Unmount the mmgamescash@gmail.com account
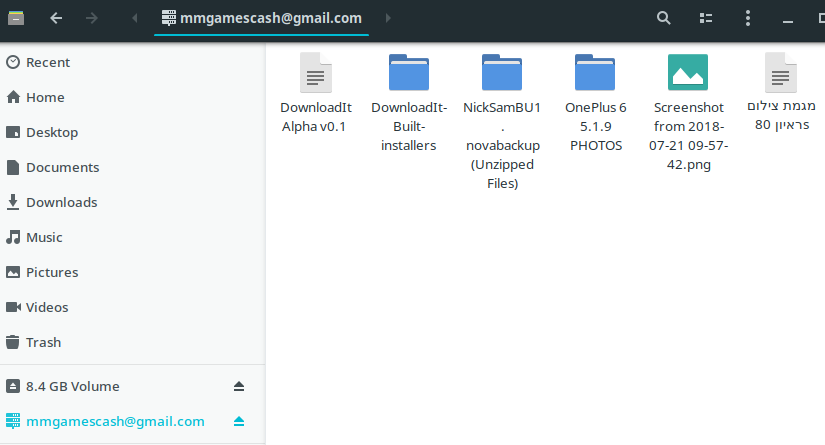825x445 pixels. pyautogui.click(x=239, y=421)
